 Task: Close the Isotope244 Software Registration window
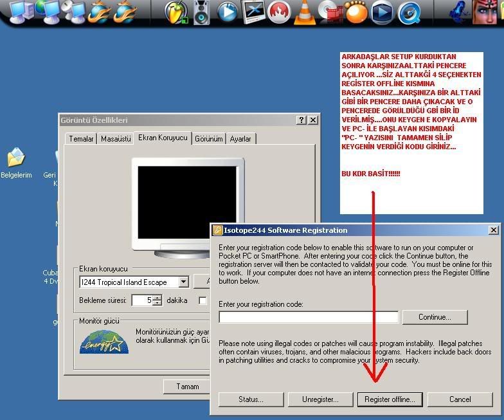pyautogui.click(x=494, y=230)
